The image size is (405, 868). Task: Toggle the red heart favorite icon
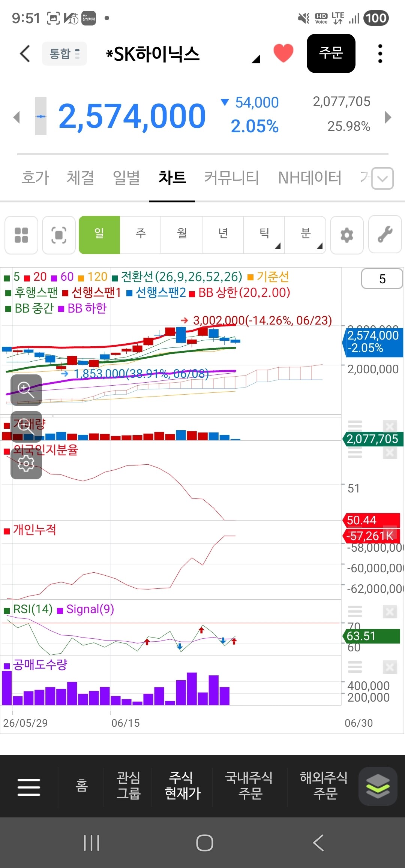click(283, 53)
